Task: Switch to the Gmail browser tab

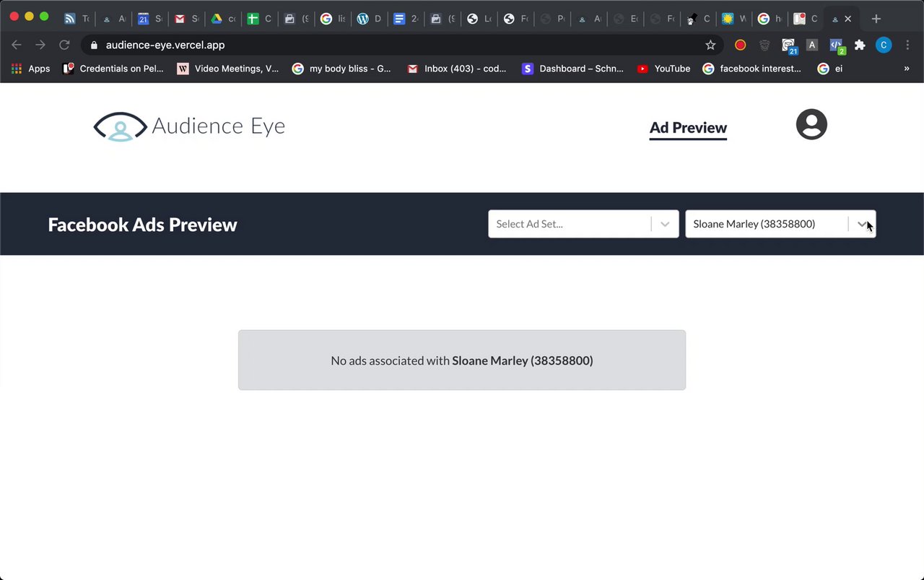Action: 186,19
